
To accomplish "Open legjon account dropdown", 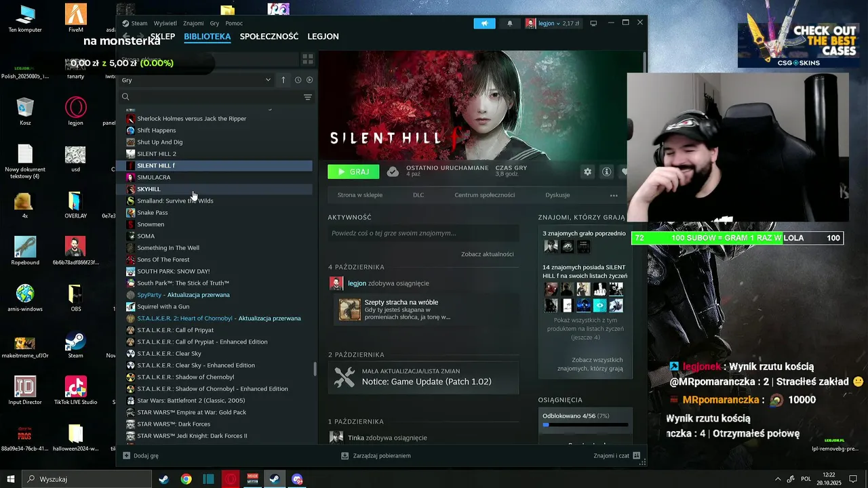I will click(552, 23).
